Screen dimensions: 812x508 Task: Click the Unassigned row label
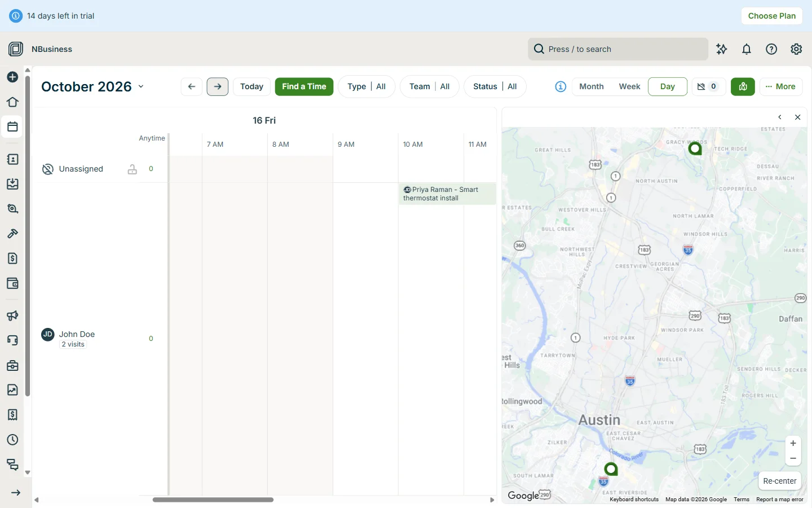tap(81, 169)
